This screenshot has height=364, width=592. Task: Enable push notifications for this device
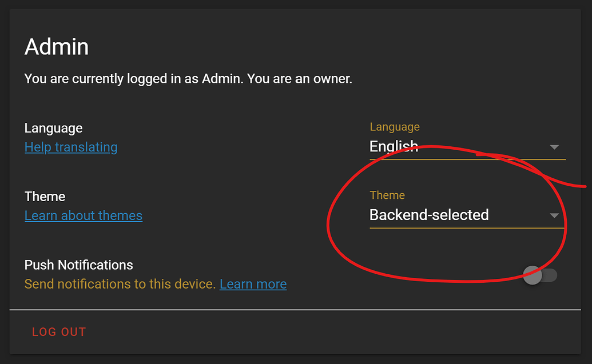click(541, 275)
